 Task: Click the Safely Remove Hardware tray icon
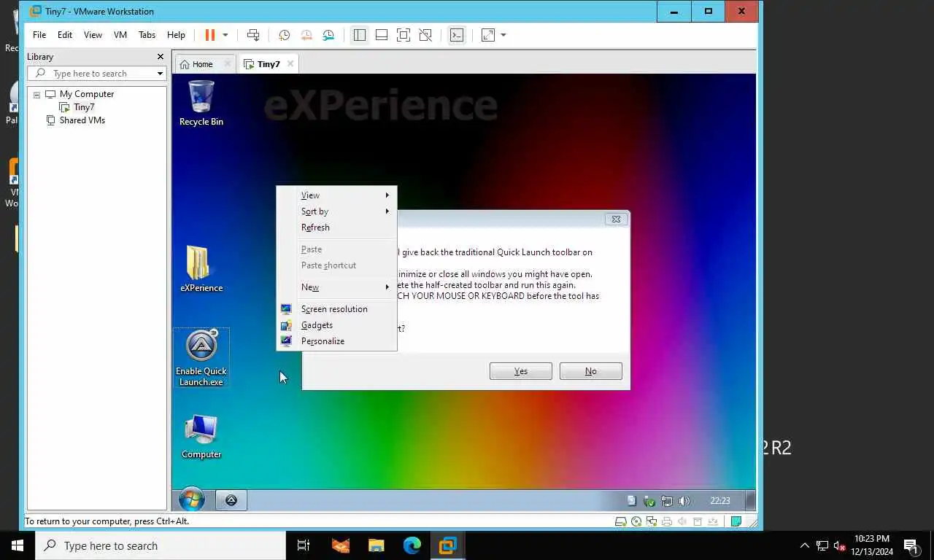pos(649,501)
